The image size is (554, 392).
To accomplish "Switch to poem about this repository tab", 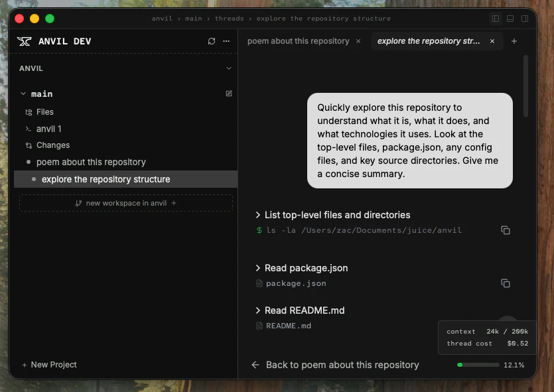I will [298, 41].
